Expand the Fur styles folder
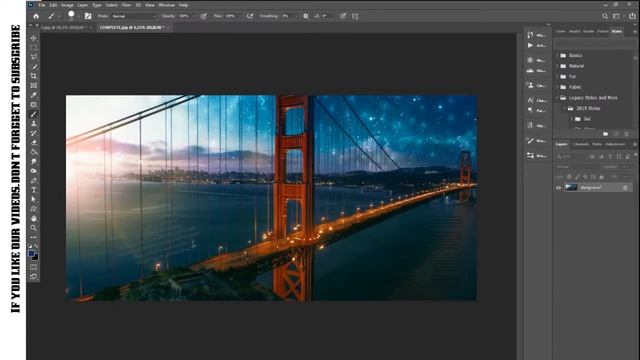Viewport: 640px width, 360px height. pyautogui.click(x=557, y=77)
